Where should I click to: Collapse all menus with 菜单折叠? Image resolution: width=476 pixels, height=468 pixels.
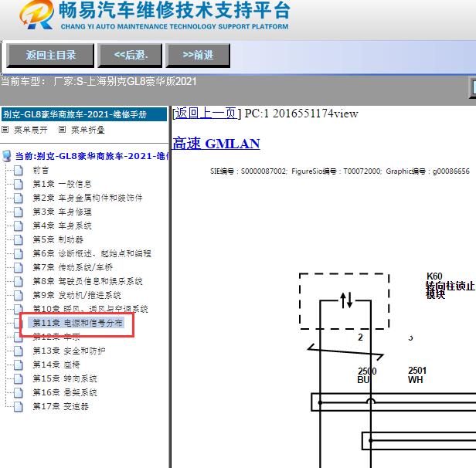(88, 130)
